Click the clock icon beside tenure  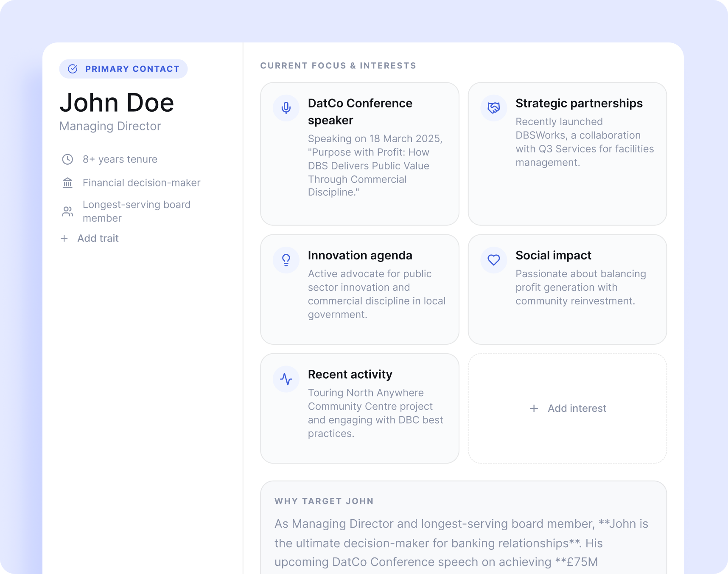[67, 159]
